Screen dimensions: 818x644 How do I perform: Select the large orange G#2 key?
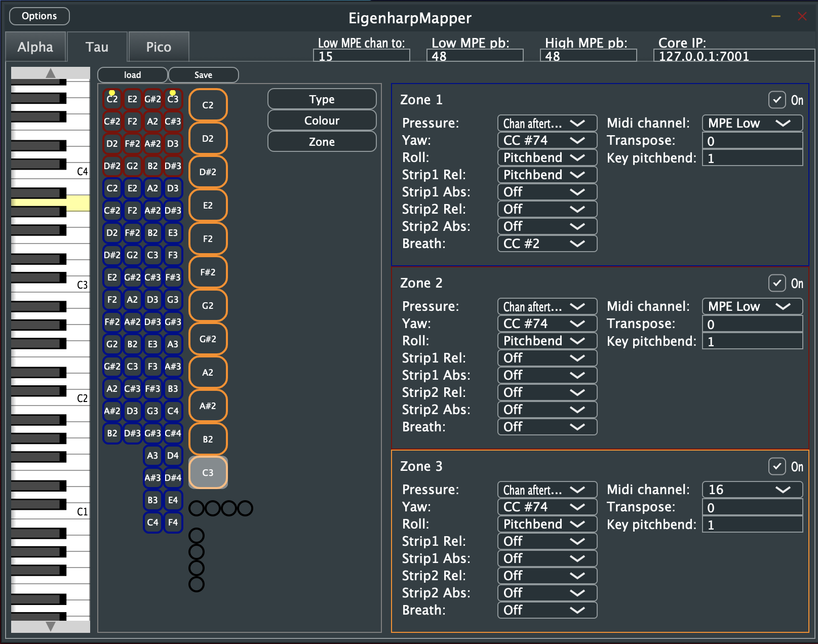[x=208, y=339]
